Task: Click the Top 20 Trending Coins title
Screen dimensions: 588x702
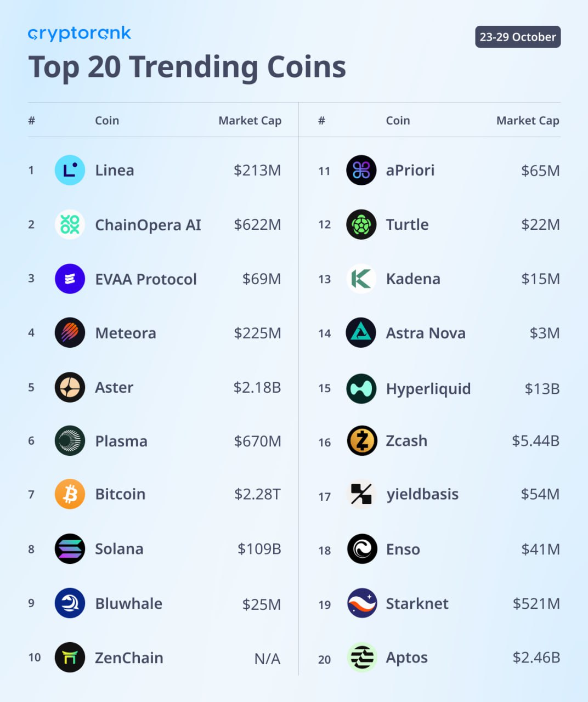Action: coord(187,67)
